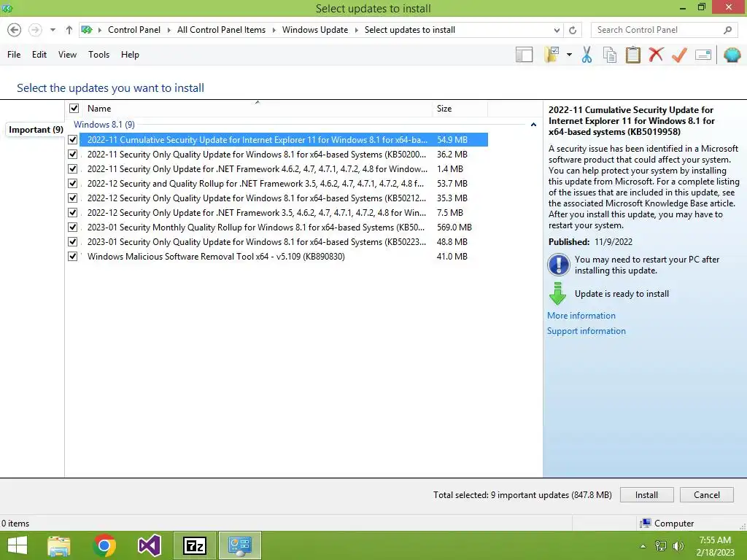This screenshot has height=560, width=747.
Task: Click the Properties toolbar icon
Action: tap(703, 55)
